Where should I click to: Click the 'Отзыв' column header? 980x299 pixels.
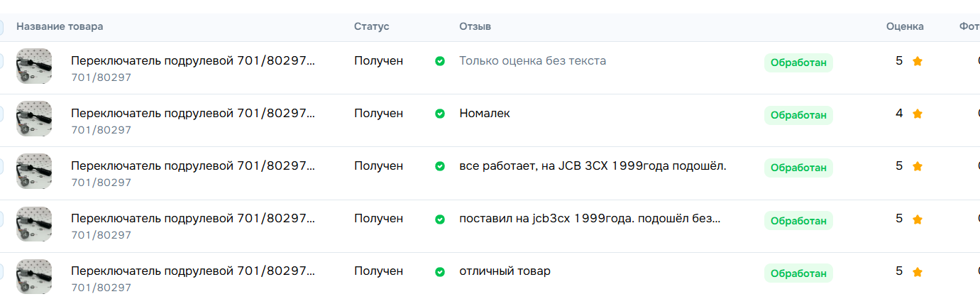475,26
